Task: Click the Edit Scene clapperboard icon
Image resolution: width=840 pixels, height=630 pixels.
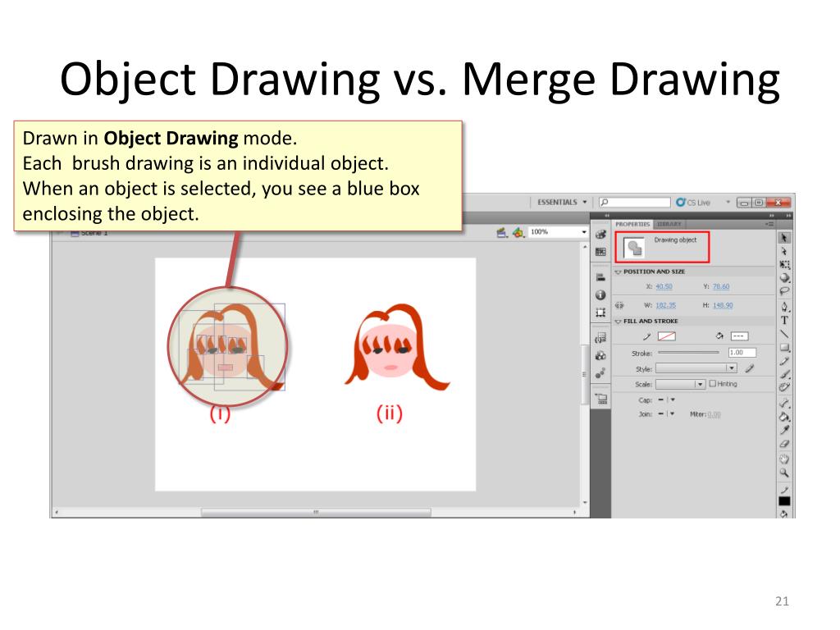Action: pos(501,232)
